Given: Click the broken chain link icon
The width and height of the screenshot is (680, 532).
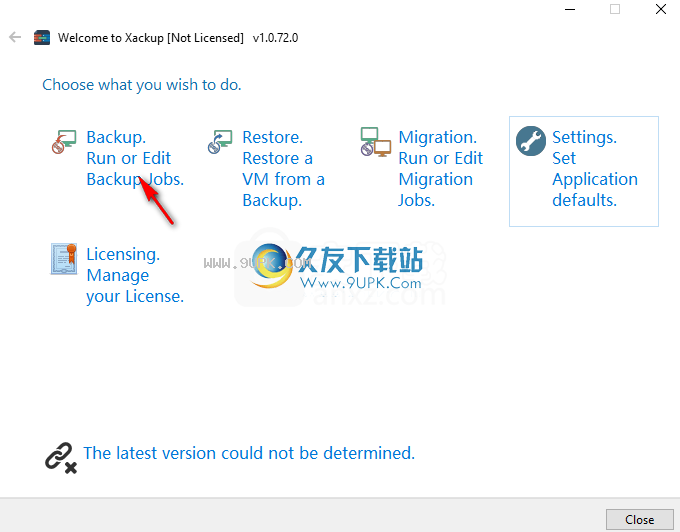Looking at the screenshot, I should coord(61,458).
